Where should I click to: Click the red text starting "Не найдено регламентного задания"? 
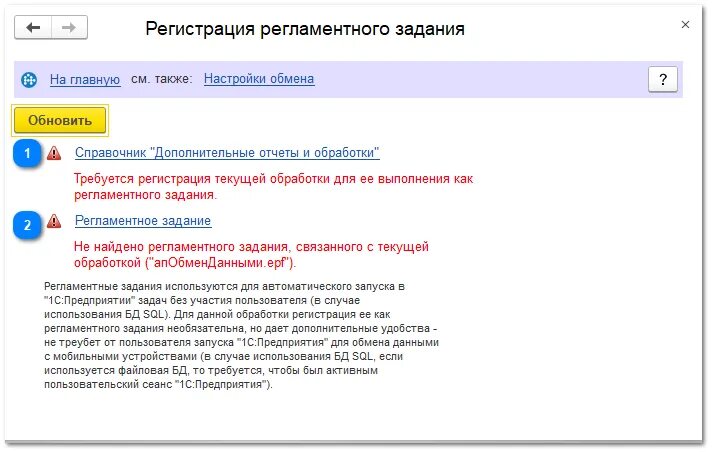(x=251, y=255)
